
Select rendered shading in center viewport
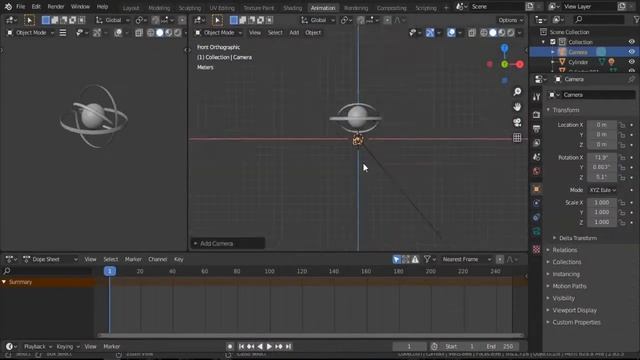click(511, 33)
